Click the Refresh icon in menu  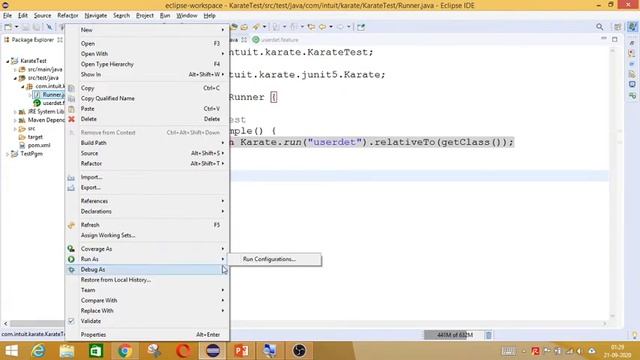[71, 225]
